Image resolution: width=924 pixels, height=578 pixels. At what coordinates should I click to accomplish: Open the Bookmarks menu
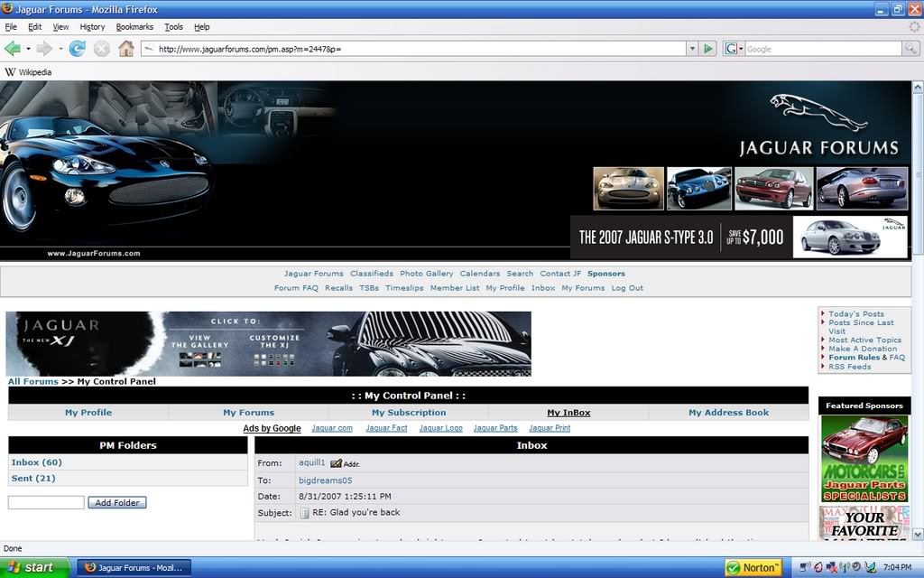pos(134,26)
